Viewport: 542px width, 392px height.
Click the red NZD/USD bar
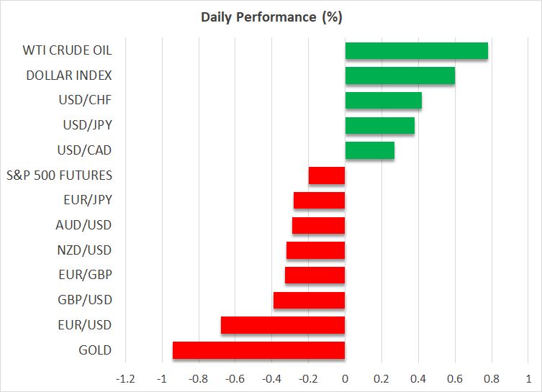point(315,250)
